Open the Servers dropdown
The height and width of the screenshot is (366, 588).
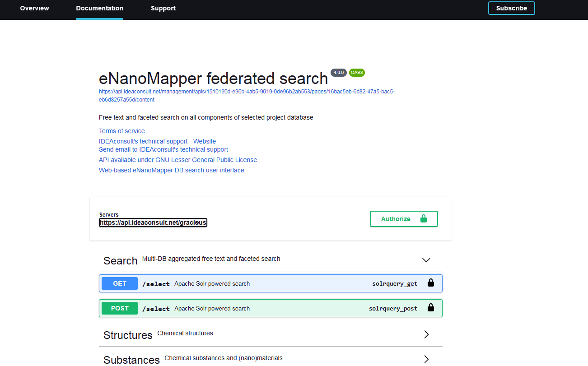point(153,223)
